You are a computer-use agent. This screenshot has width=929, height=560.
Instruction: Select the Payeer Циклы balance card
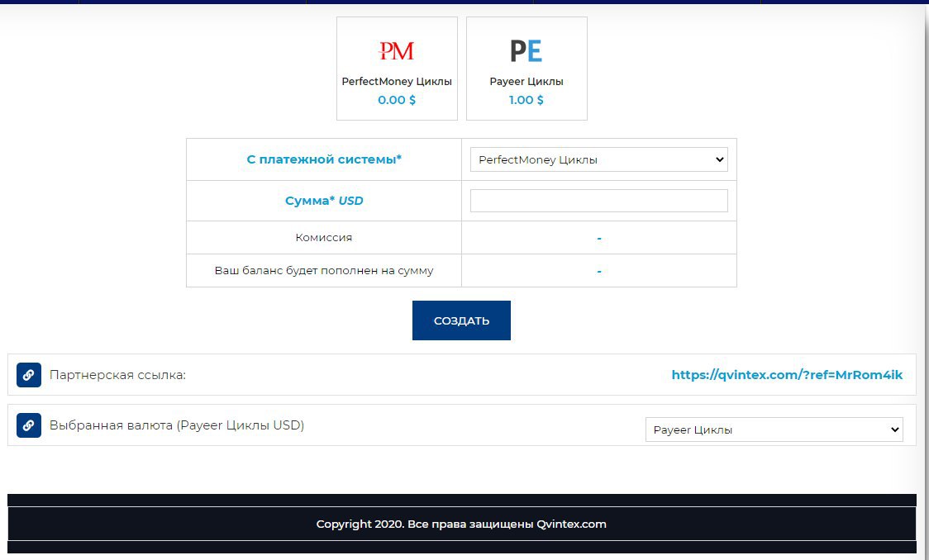[526, 69]
